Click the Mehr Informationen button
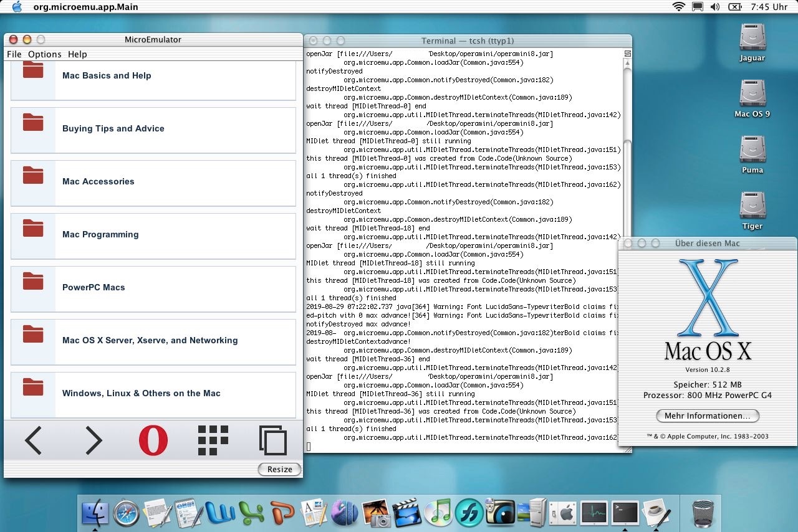The image size is (798, 532). tap(708, 416)
